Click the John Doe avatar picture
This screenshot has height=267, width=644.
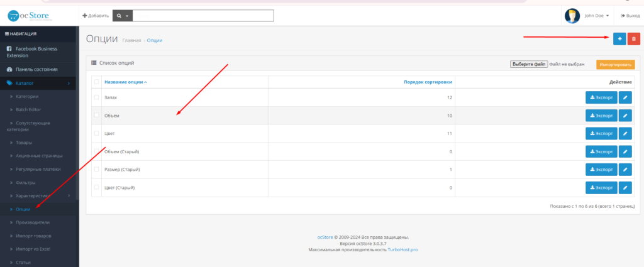pyautogui.click(x=572, y=16)
